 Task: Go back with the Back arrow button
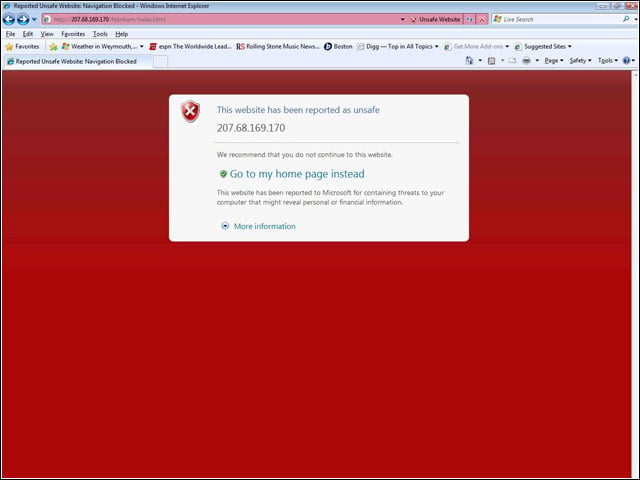(x=9, y=19)
